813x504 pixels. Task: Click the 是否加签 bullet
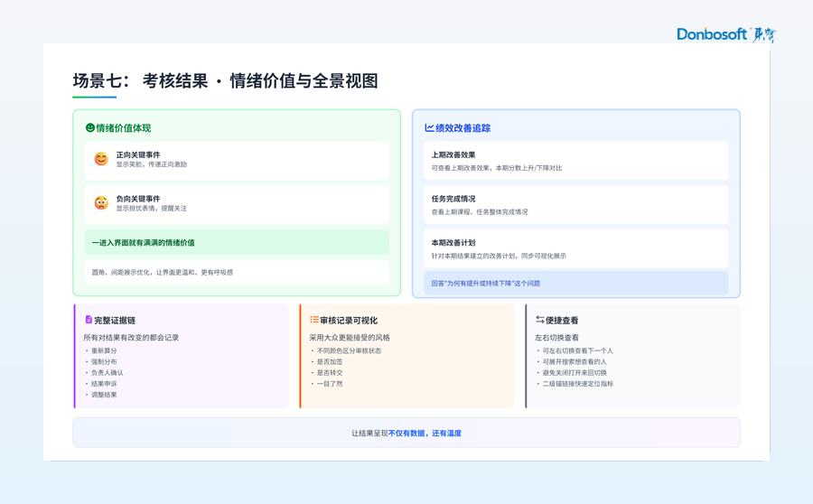329,361
